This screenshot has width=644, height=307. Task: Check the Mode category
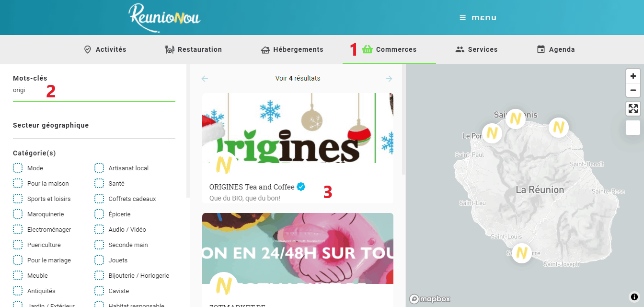(18, 168)
